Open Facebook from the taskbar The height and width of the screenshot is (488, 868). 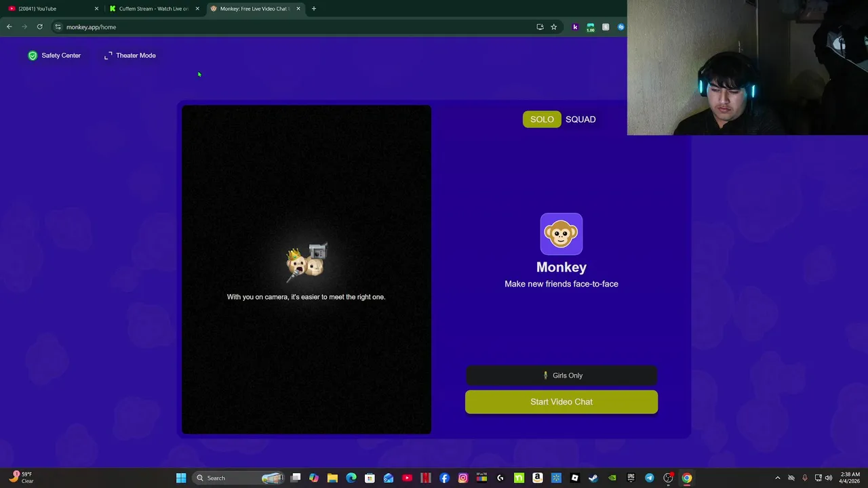[x=444, y=478]
